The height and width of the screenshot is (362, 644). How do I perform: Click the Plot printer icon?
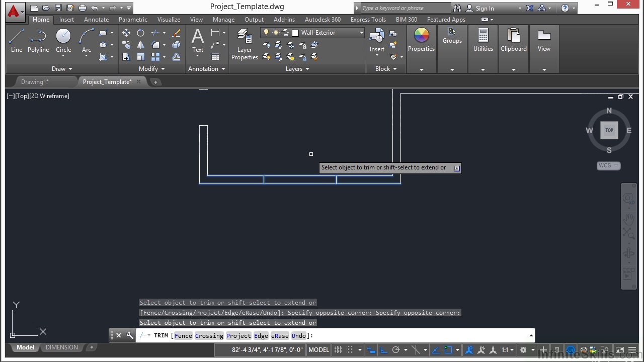click(83, 8)
